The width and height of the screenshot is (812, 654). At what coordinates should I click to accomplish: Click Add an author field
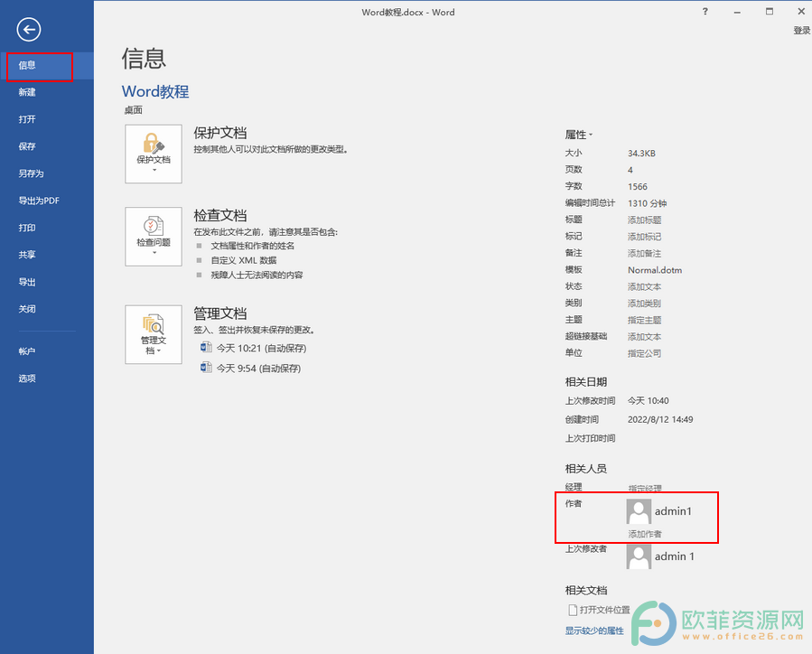pos(645,534)
